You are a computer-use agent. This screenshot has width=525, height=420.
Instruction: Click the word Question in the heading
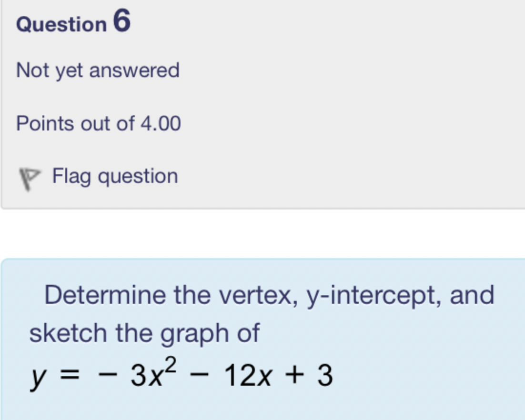[x=61, y=24]
